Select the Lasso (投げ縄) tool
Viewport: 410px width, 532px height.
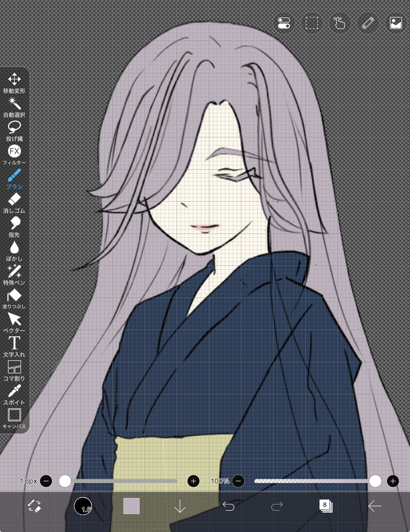tap(14, 131)
